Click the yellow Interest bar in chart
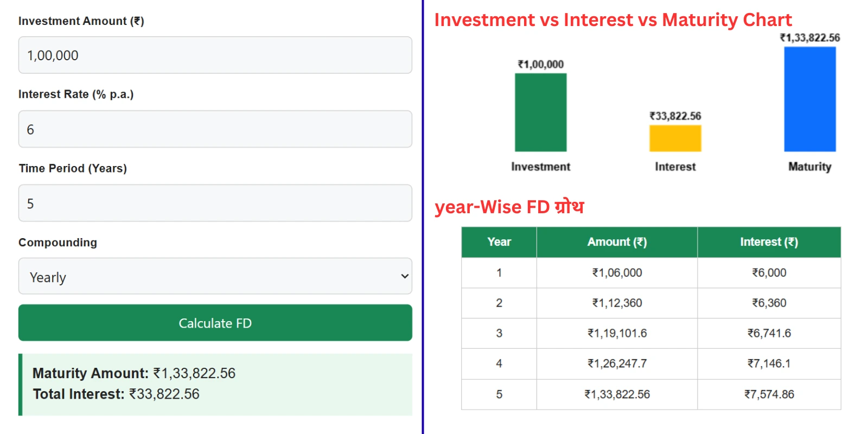This screenshot has width=868, height=434. click(x=675, y=138)
